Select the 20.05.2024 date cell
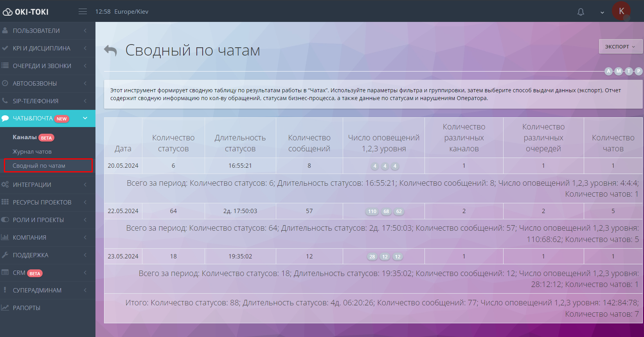This screenshot has height=337, width=644. pyautogui.click(x=123, y=165)
